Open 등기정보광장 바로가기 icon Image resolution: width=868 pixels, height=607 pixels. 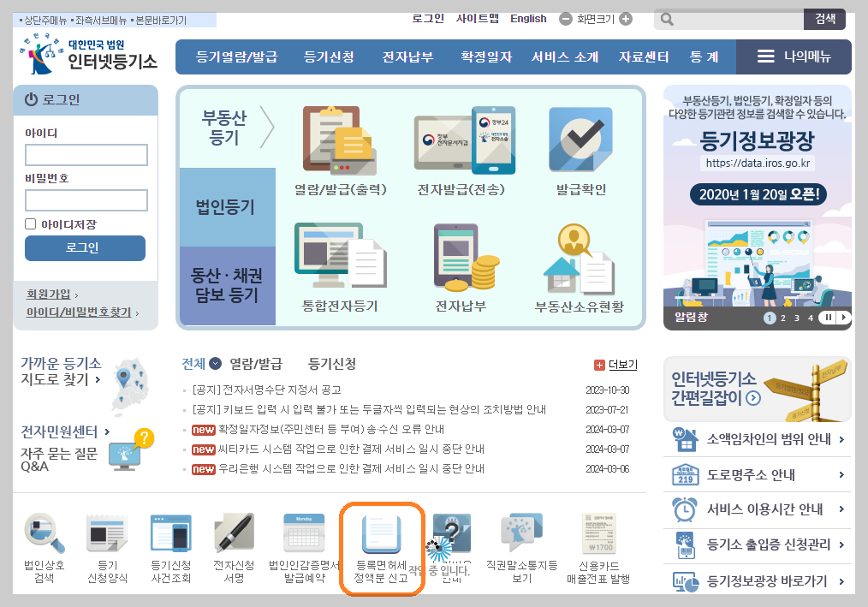click(x=686, y=581)
